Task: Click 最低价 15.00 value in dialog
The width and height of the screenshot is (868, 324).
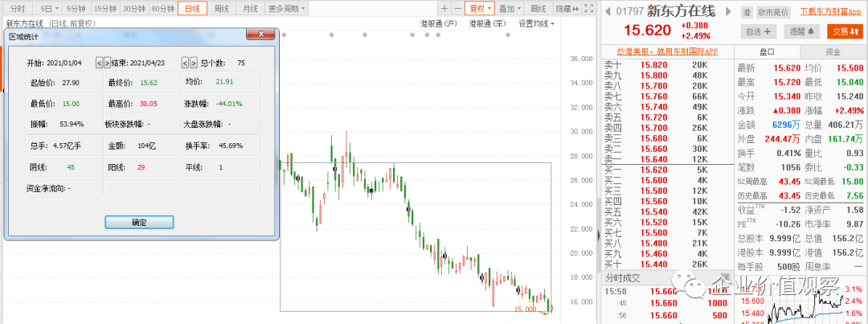Action: 71,104
